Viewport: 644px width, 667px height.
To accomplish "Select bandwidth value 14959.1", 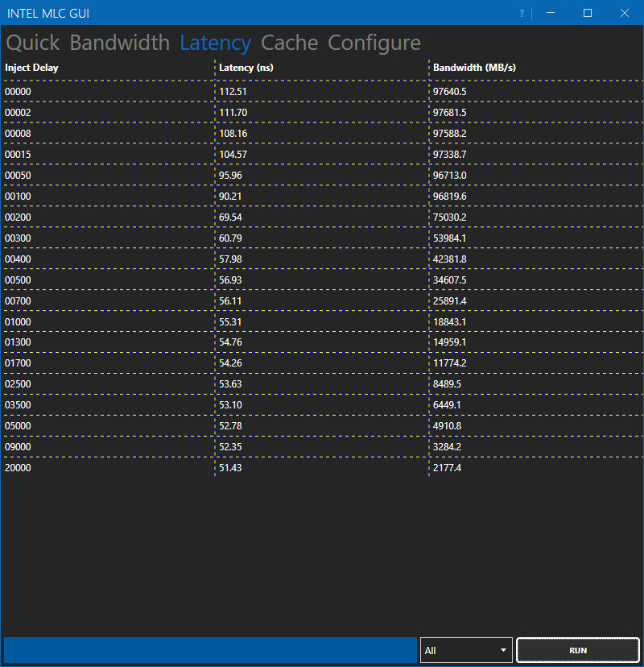I will (450, 342).
